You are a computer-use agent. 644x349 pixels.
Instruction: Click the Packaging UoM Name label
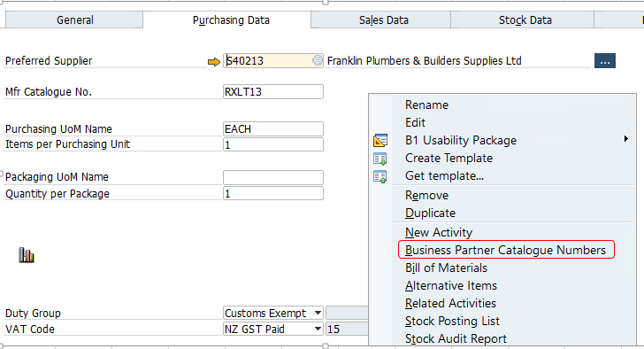tap(57, 177)
